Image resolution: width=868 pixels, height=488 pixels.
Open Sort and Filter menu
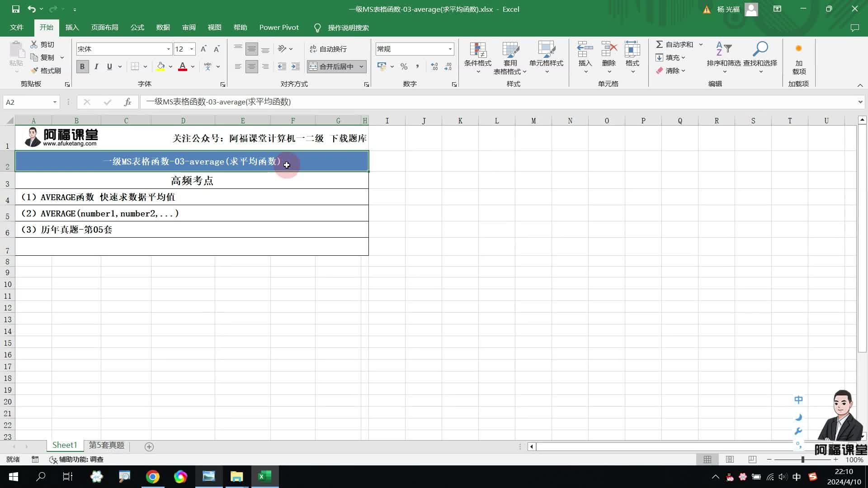(724, 58)
